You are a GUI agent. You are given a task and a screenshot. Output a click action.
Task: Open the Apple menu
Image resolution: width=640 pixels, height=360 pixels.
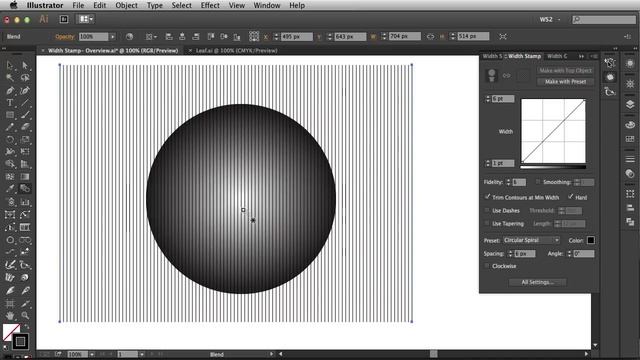(x=13, y=5)
